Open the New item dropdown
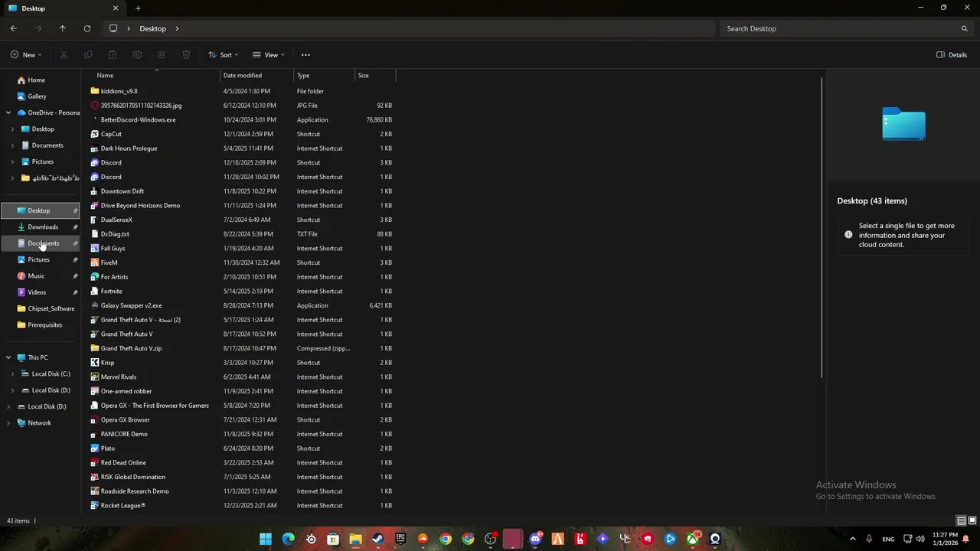Screen dimensions: 980x551 click(x=26, y=55)
